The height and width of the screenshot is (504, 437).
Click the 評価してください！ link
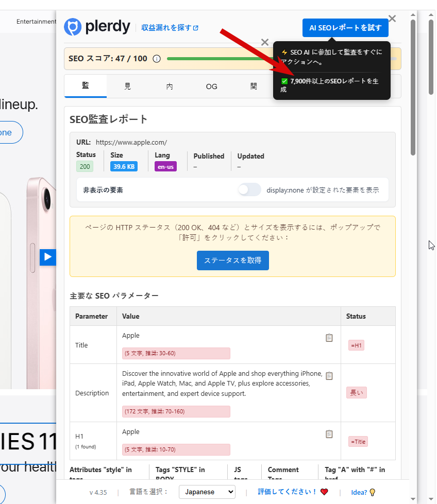tap(287, 492)
